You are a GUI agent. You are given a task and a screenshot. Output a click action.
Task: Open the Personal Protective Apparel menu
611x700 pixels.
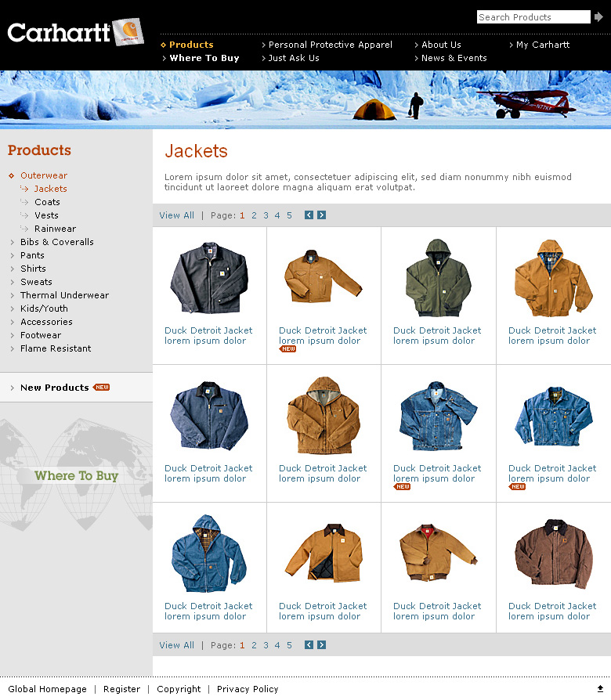[x=330, y=45]
